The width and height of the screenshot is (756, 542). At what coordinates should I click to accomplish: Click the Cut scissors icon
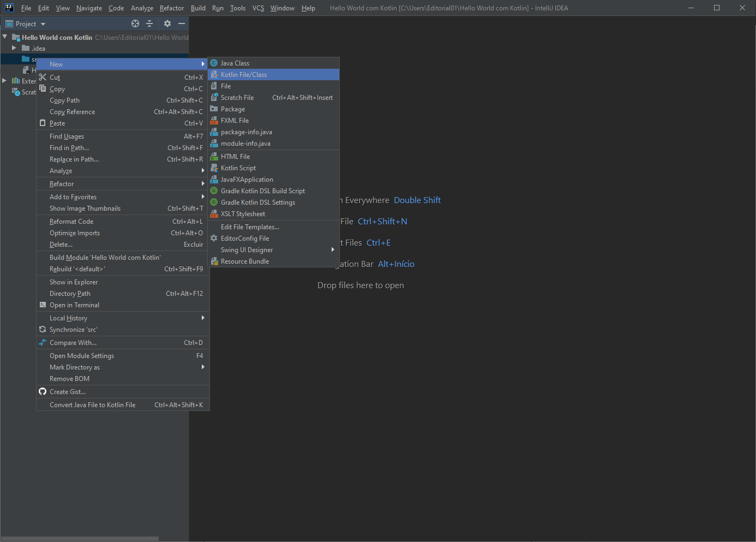pyautogui.click(x=43, y=77)
